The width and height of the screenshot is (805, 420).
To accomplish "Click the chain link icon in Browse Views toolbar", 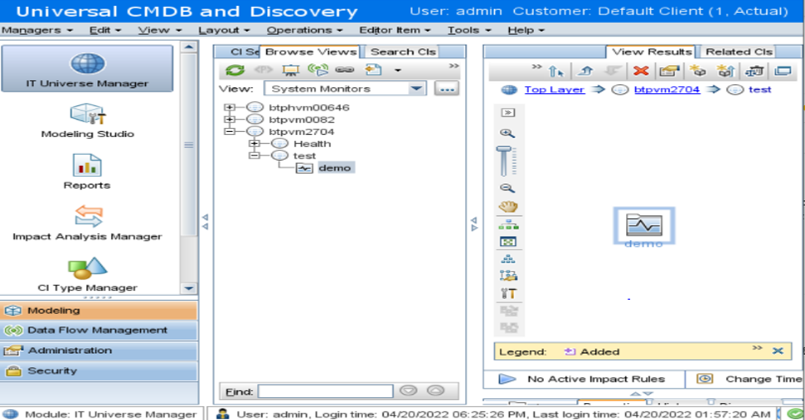I will tap(344, 70).
